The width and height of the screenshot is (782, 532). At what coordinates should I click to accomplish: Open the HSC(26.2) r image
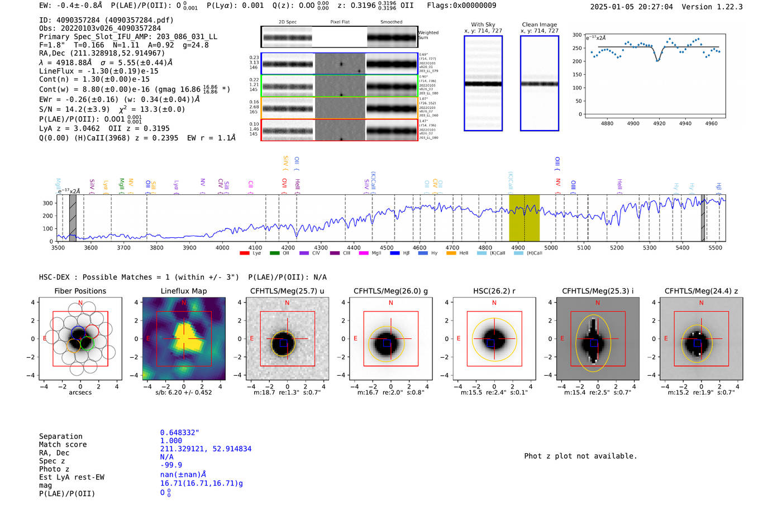[494, 339]
